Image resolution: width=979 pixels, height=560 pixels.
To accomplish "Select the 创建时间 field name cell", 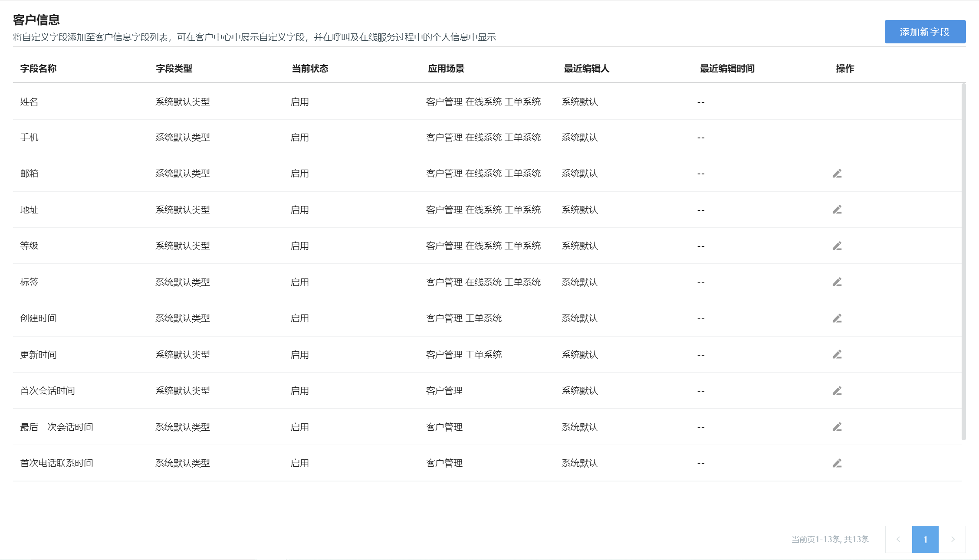I will 38,318.
